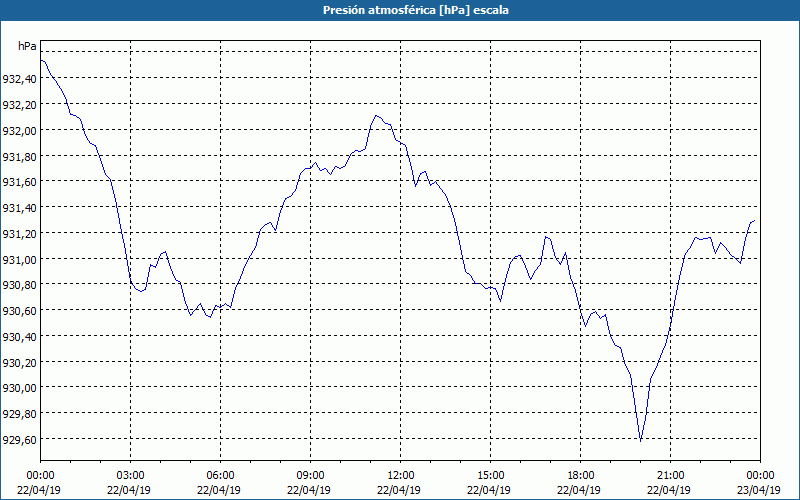Click the '931,20' pressure label
This screenshot has height=500, width=800.
pos(19,233)
